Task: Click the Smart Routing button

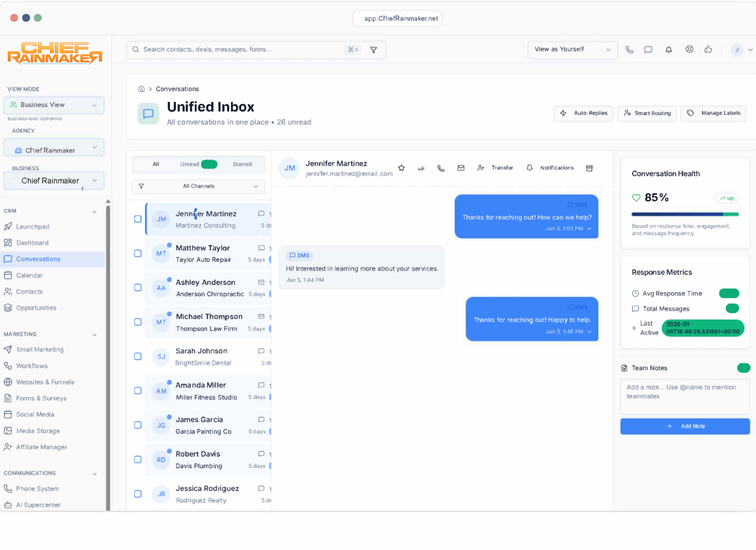Action: (x=646, y=113)
